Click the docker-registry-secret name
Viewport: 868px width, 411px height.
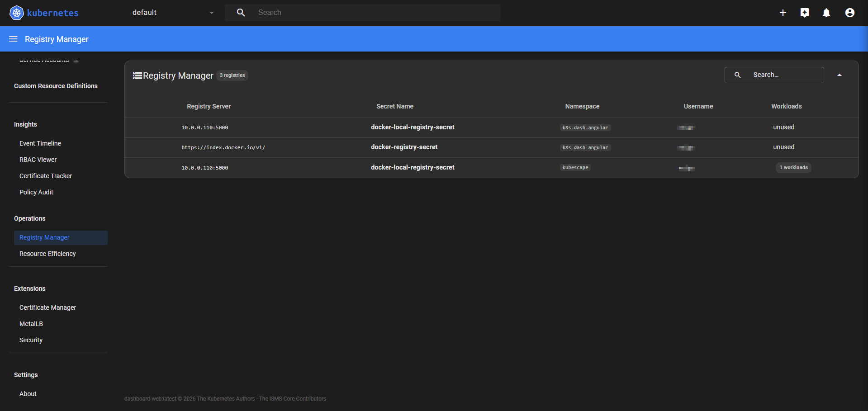point(404,147)
